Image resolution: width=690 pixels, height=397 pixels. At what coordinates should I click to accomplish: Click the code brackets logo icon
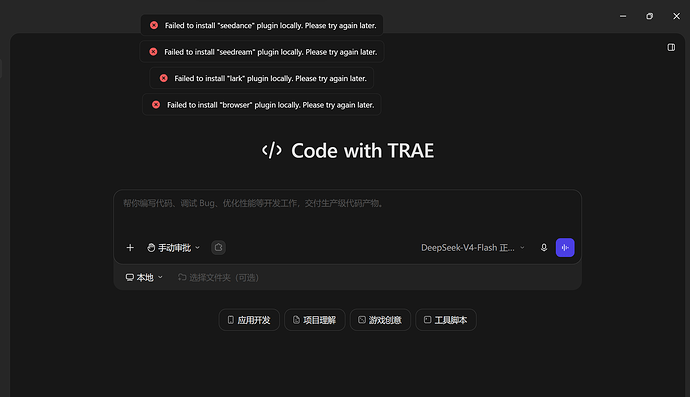[272, 150]
